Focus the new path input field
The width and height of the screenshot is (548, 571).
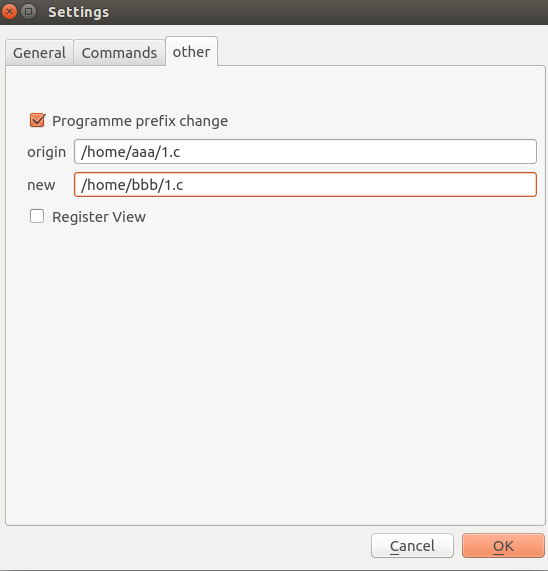(305, 185)
